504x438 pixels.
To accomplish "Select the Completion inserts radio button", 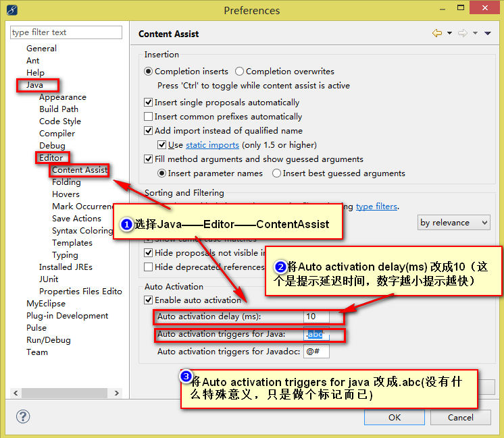I will 148,72.
